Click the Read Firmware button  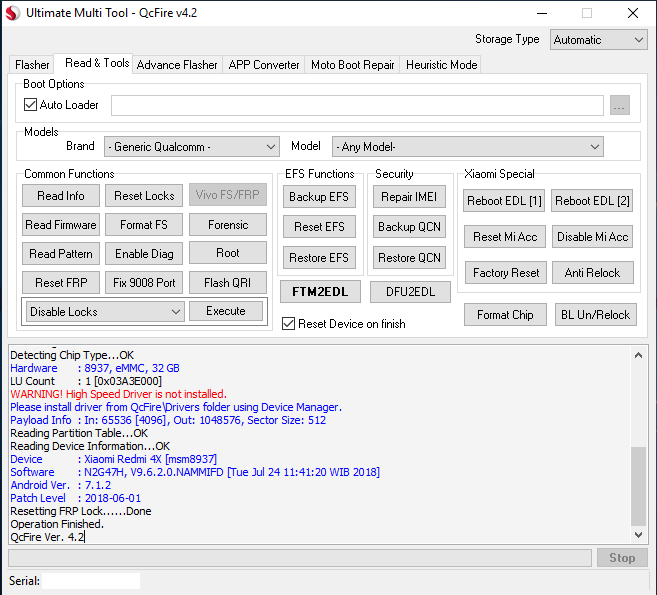[x=61, y=225]
